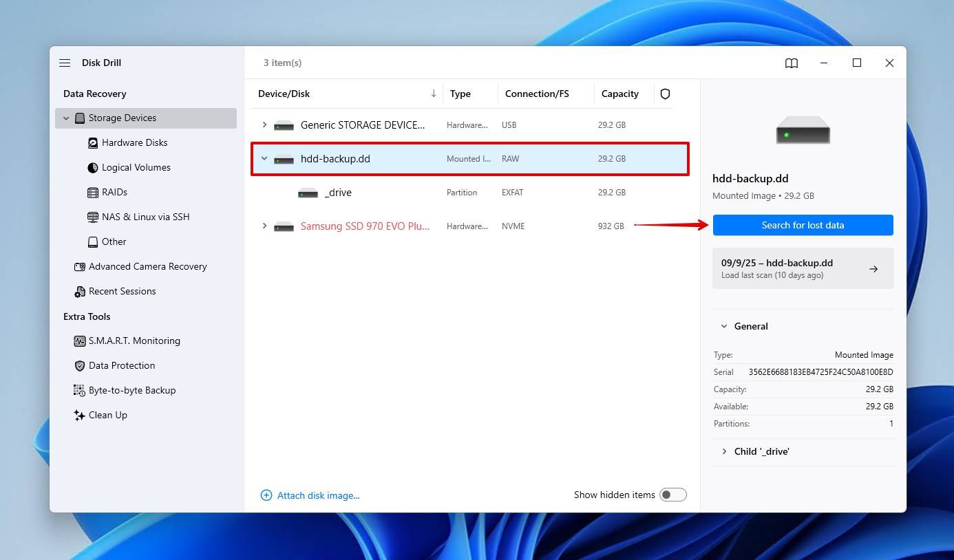954x560 pixels.
Task: Select Hardware Disks in the sidebar
Action: click(x=134, y=142)
